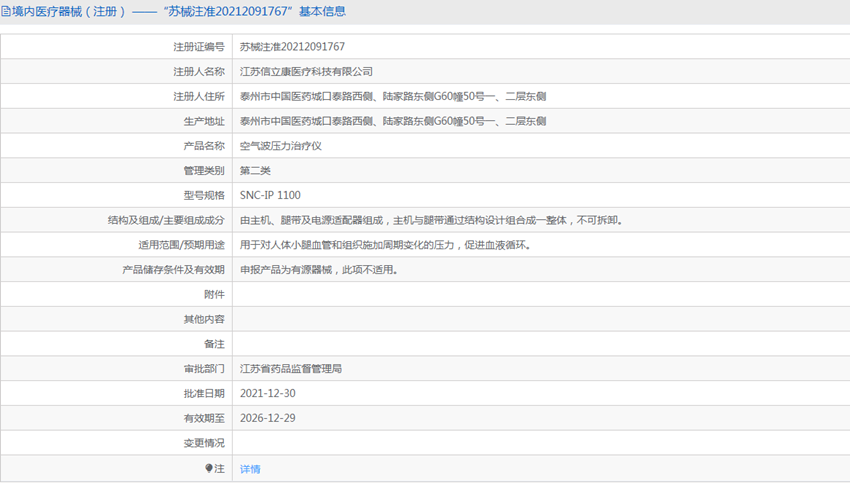Click the 注册人住所 address value
850x485 pixels.
point(393,96)
